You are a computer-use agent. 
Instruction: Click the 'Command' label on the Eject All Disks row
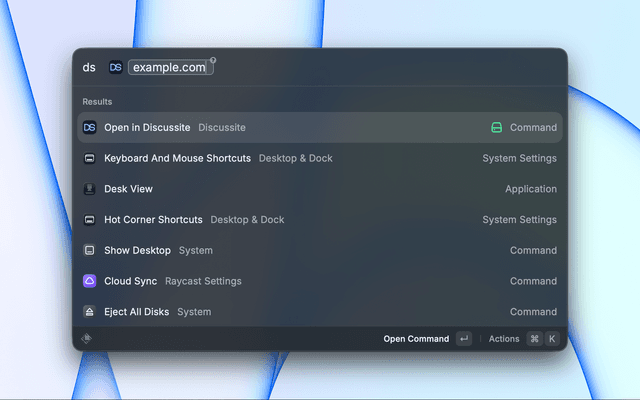coord(533,312)
